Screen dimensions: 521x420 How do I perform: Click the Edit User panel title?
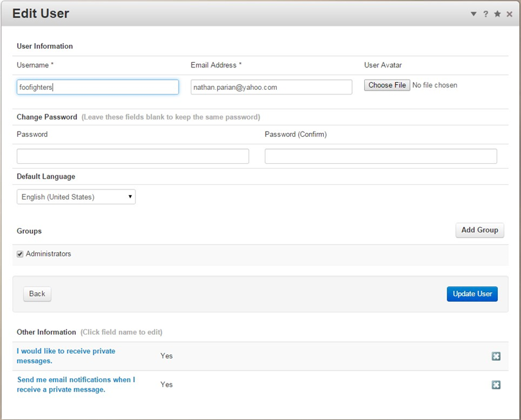pos(40,13)
